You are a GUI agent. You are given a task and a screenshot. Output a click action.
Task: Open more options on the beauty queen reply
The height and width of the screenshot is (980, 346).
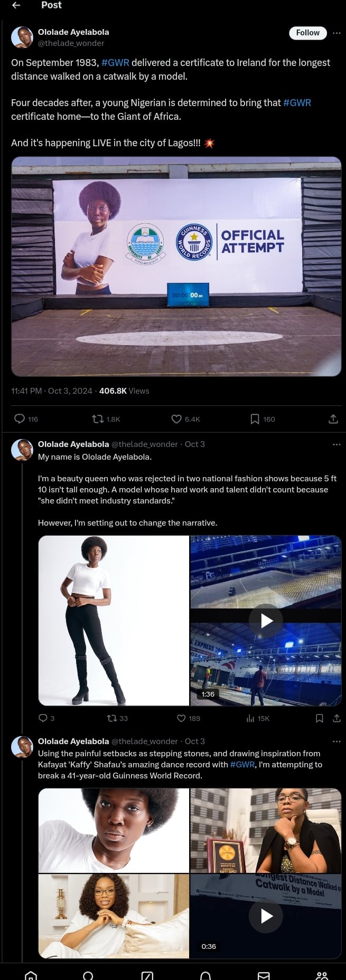pyautogui.click(x=336, y=444)
